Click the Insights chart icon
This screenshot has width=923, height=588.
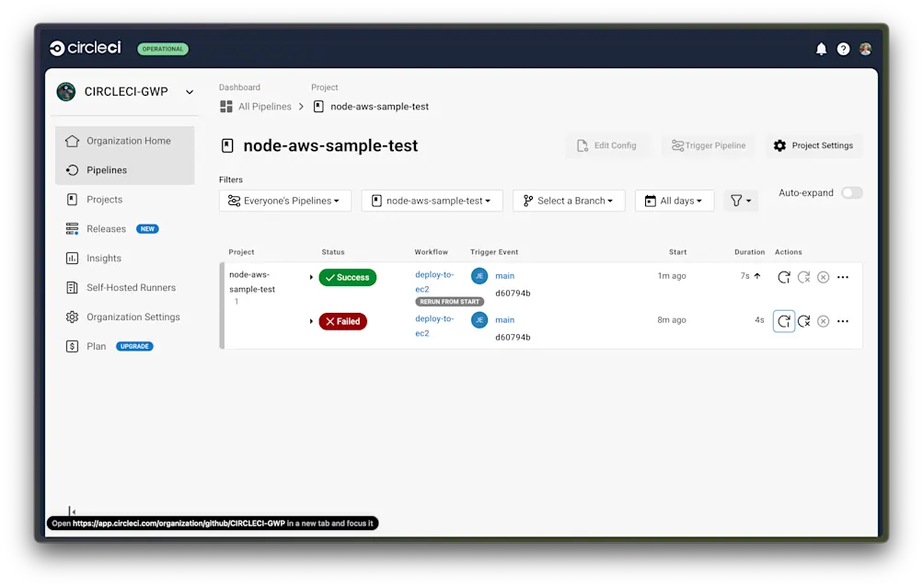coord(72,259)
